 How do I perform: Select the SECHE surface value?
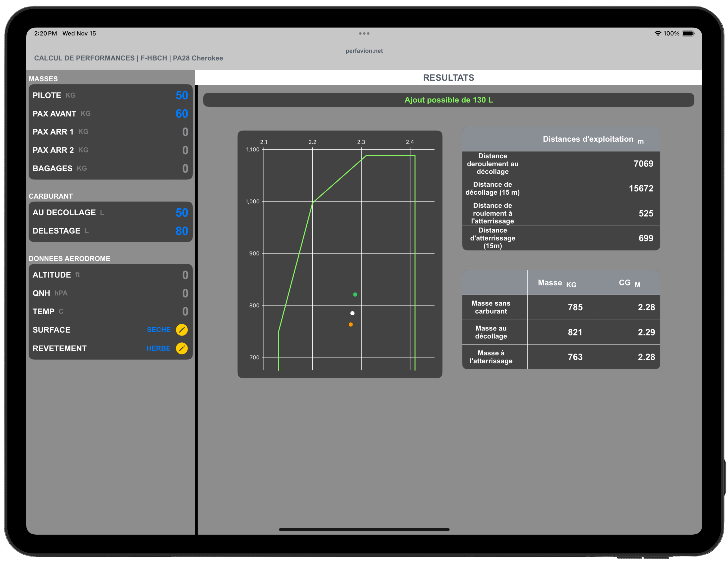pos(159,330)
